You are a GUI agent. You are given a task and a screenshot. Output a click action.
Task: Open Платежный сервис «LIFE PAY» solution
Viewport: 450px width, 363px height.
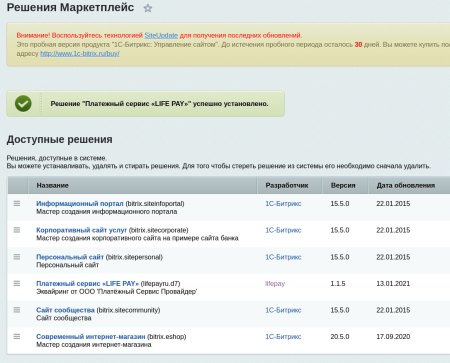click(x=87, y=283)
